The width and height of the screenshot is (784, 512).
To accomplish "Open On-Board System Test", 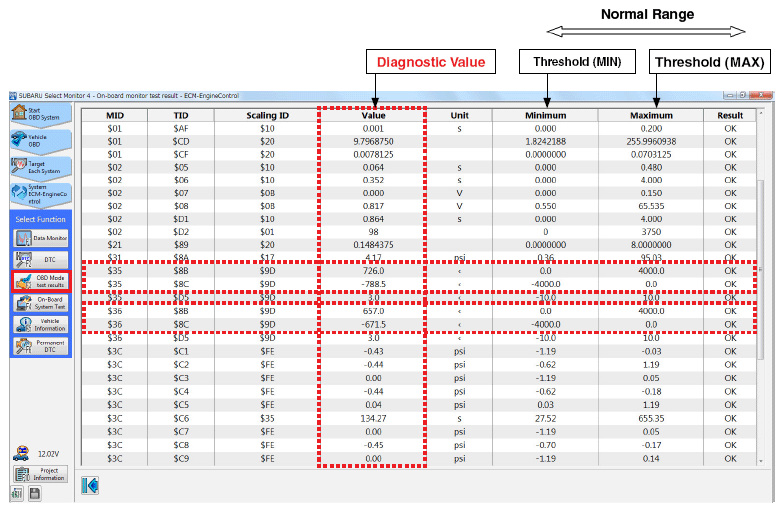I will (40, 303).
